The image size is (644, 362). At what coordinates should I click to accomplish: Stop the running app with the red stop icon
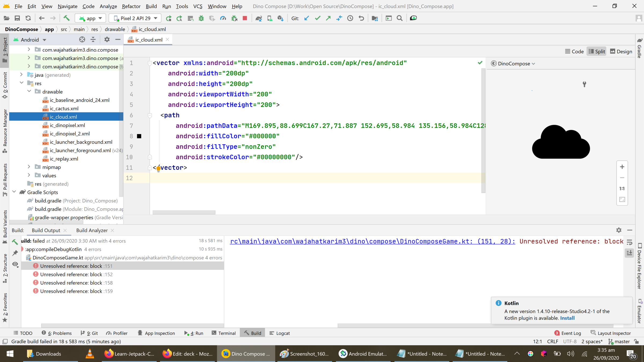245,18
